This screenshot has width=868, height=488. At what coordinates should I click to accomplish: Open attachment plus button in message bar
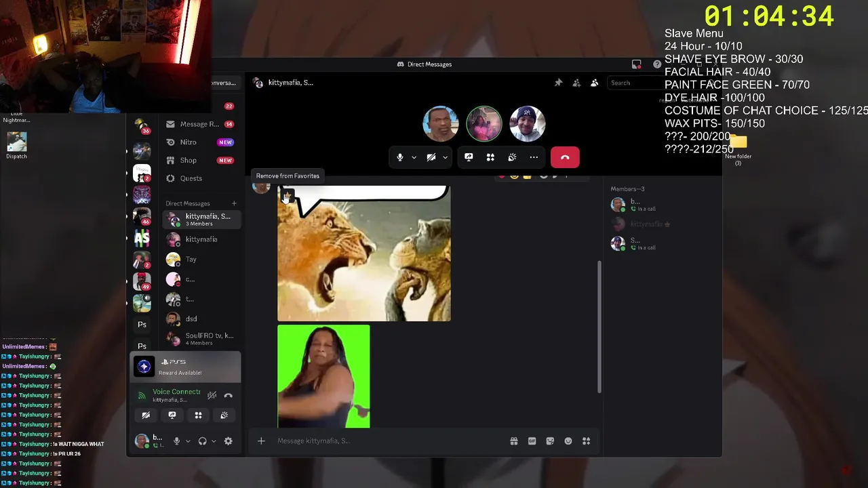[261, 441]
